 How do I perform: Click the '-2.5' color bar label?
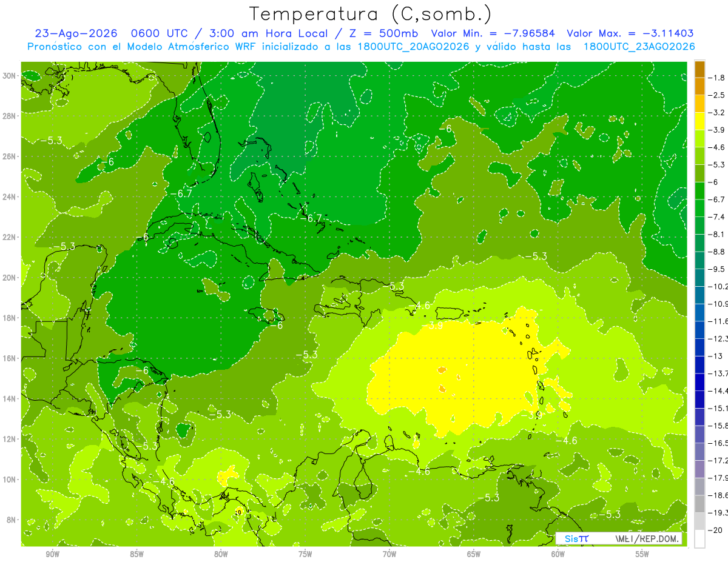coord(718,95)
